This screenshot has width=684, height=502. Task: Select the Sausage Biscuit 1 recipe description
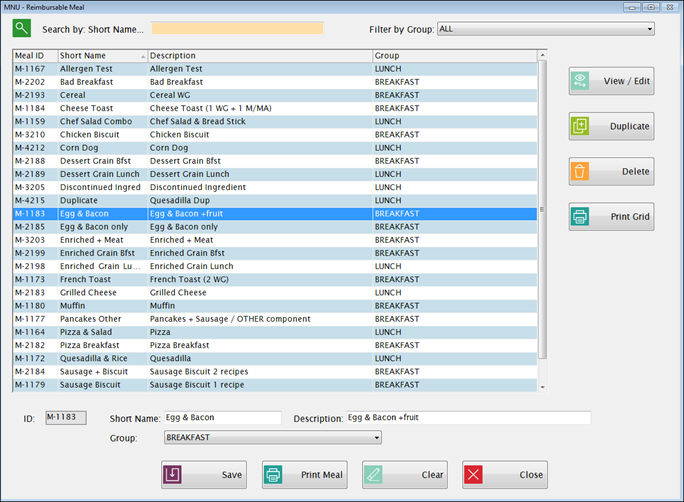pos(260,385)
